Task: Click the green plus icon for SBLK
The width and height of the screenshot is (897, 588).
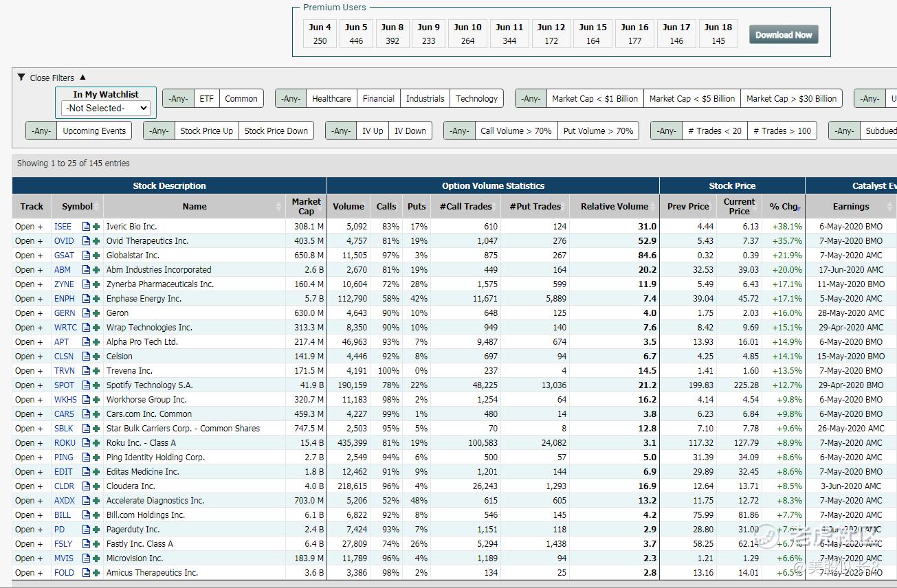Action: (x=96, y=429)
